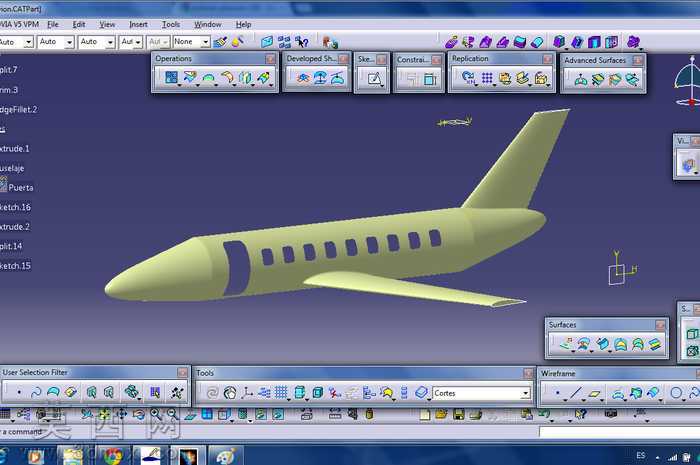
Task: Open the Insert menu
Action: pyautogui.click(x=138, y=24)
